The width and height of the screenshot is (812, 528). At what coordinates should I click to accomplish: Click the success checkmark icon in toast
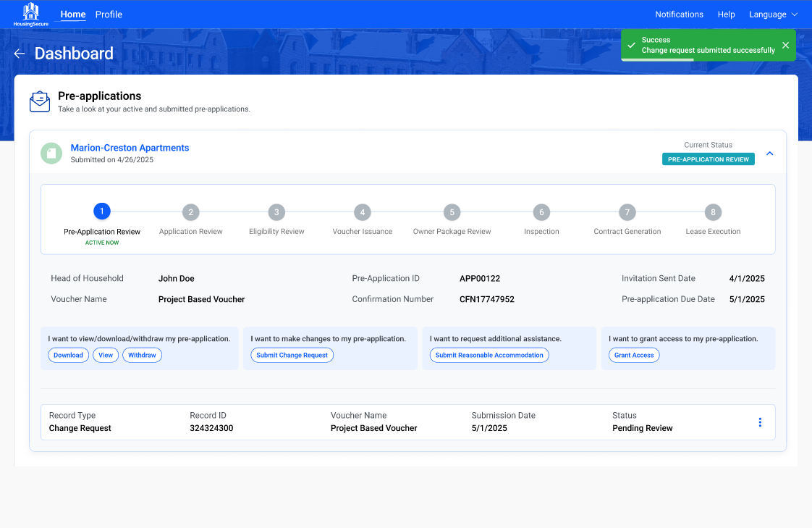tap(631, 46)
